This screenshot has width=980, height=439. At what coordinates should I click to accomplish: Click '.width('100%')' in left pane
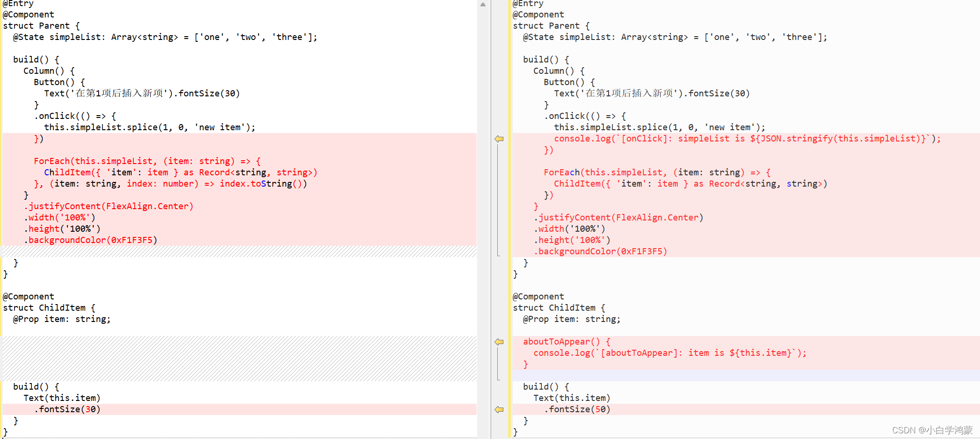pyautogui.click(x=60, y=218)
